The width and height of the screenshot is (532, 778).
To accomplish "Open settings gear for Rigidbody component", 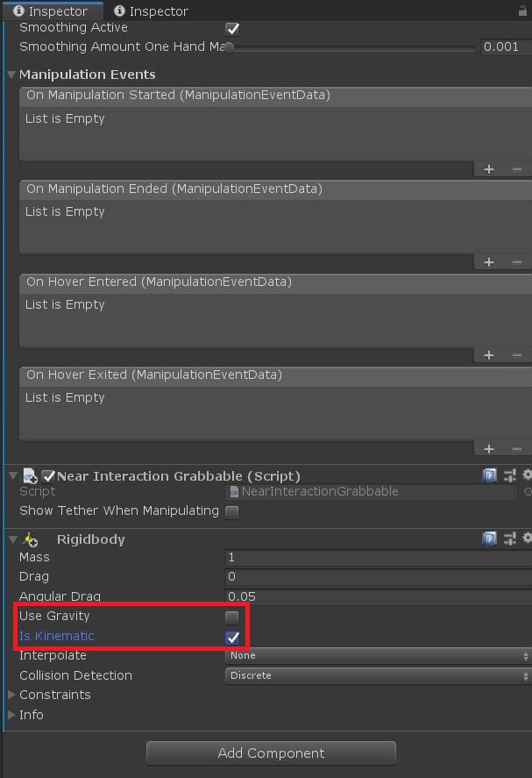I will coord(527,539).
